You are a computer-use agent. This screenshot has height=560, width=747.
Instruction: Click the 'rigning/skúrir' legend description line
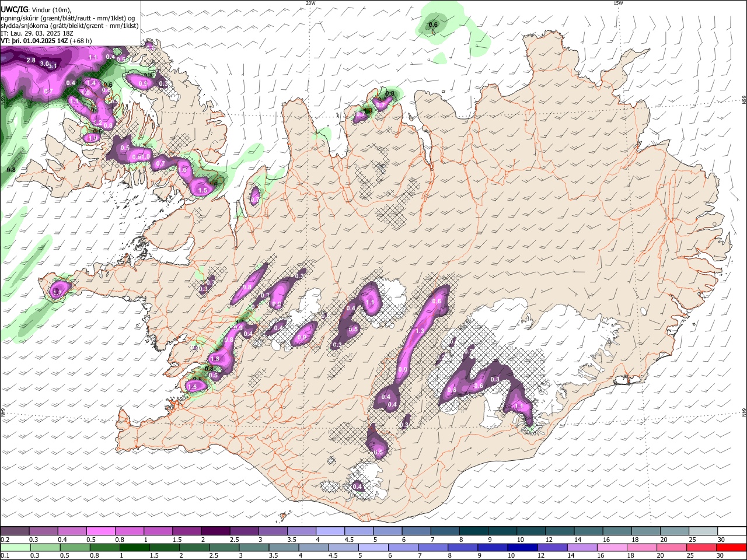[x=68, y=18]
